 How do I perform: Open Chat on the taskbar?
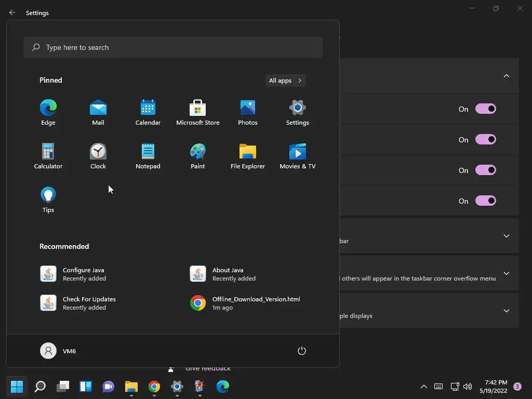coord(108,387)
